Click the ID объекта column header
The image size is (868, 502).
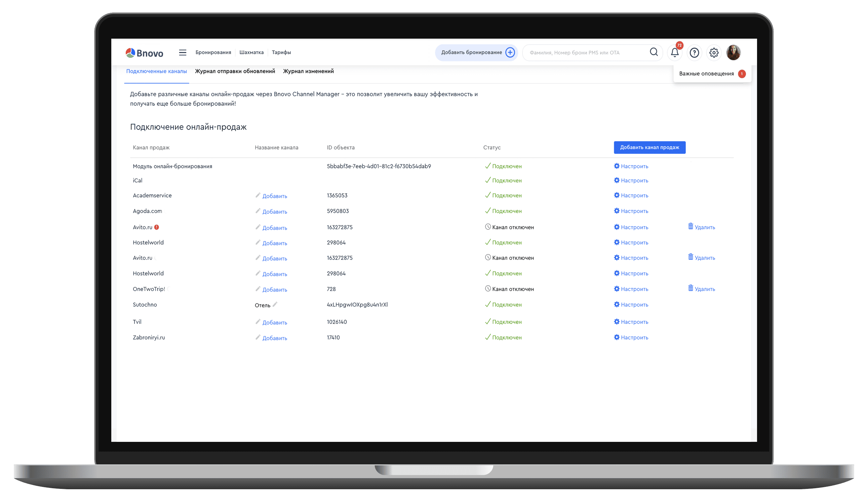click(x=340, y=148)
